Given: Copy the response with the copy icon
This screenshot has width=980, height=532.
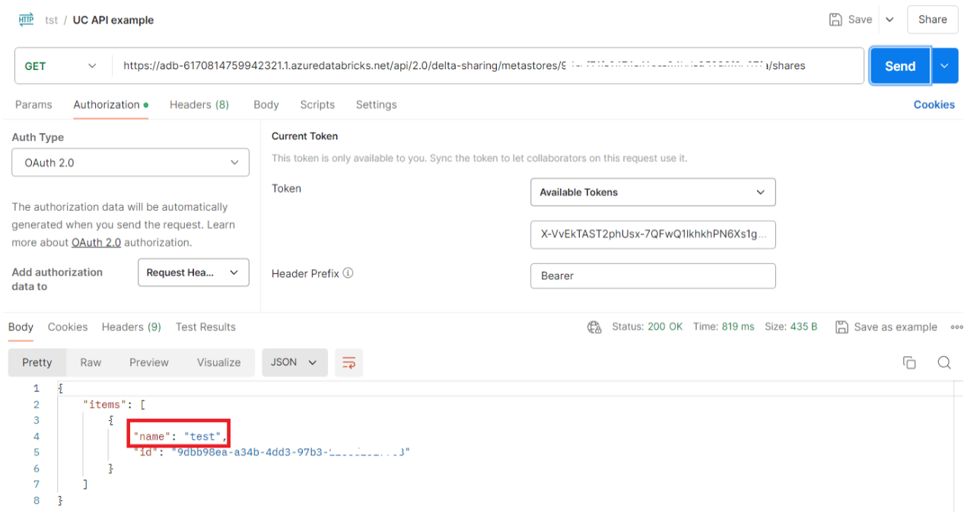Looking at the screenshot, I should point(909,362).
